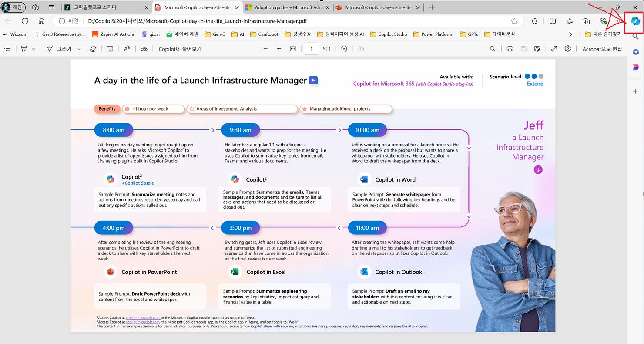Image resolution: width=644 pixels, height=344 pixels.
Task: Show the PDF table of contents
Action: click(7, 49)
